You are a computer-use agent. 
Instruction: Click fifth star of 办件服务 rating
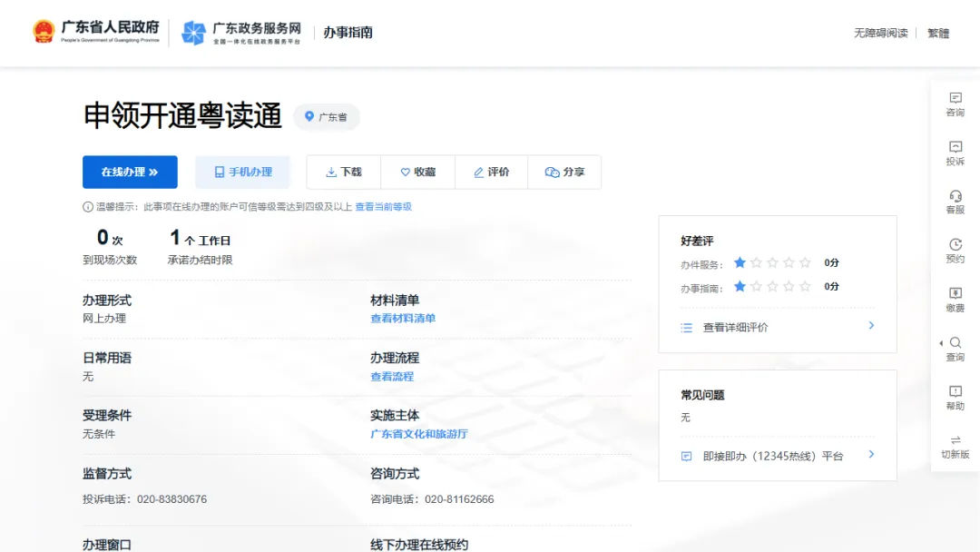(x=805, y=262)
